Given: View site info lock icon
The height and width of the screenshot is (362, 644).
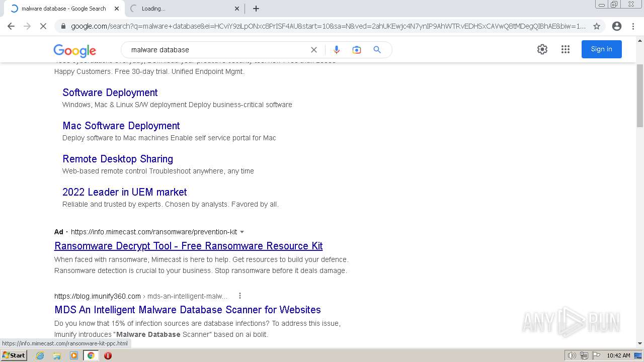Looking at the screenshot, I should point(63,26).
